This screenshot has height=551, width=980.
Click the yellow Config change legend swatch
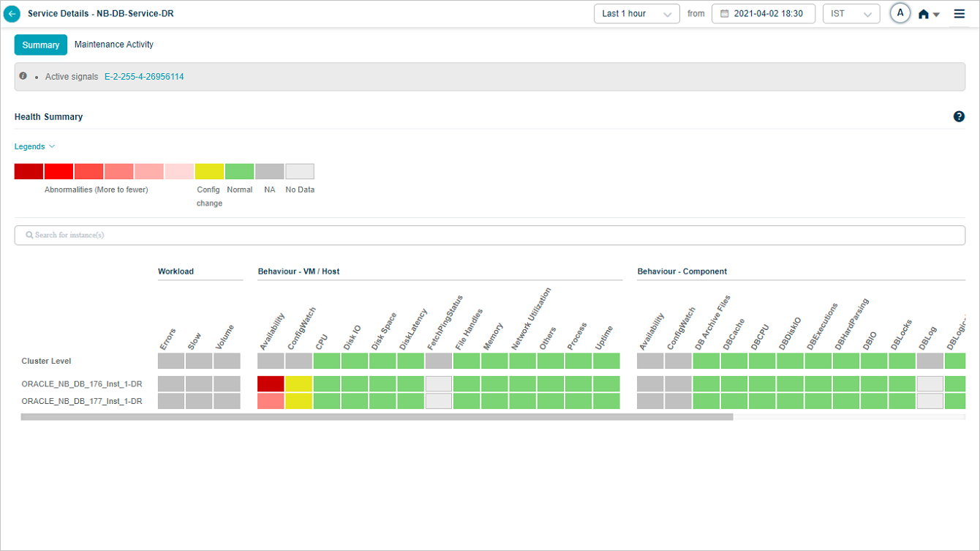point(209,172)
